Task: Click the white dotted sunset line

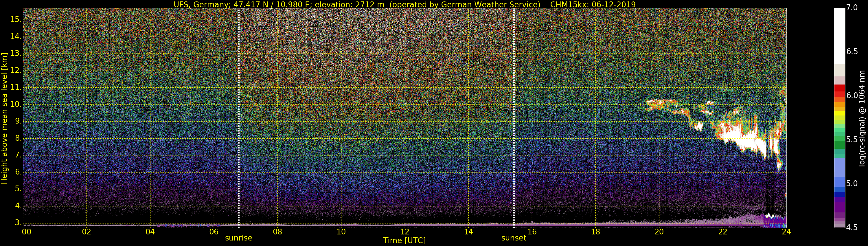Action: pyautogui.click(x=514, y=118)
